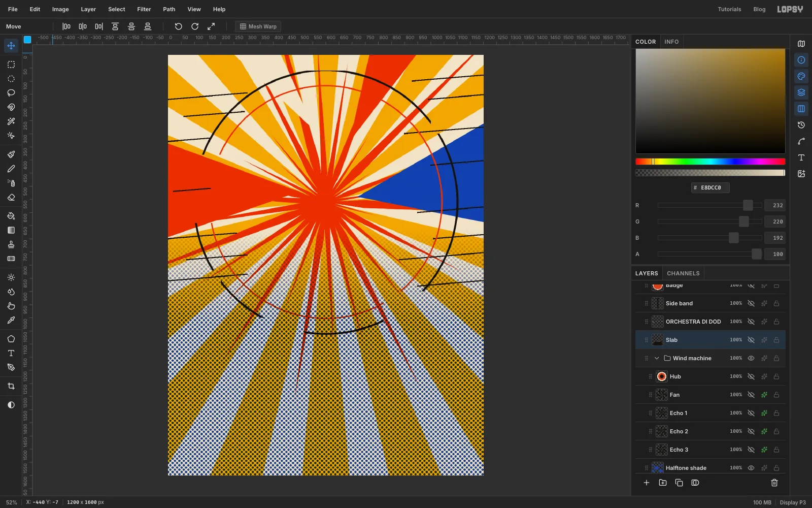Select the Eyedropper tool
The width and height of the screenshot is (812, 508).
(11, 320)
